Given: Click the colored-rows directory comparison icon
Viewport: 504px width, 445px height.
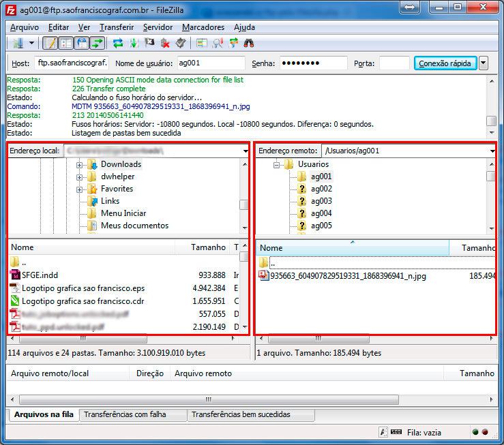Looking at the screenshot, I should point(202,43).
